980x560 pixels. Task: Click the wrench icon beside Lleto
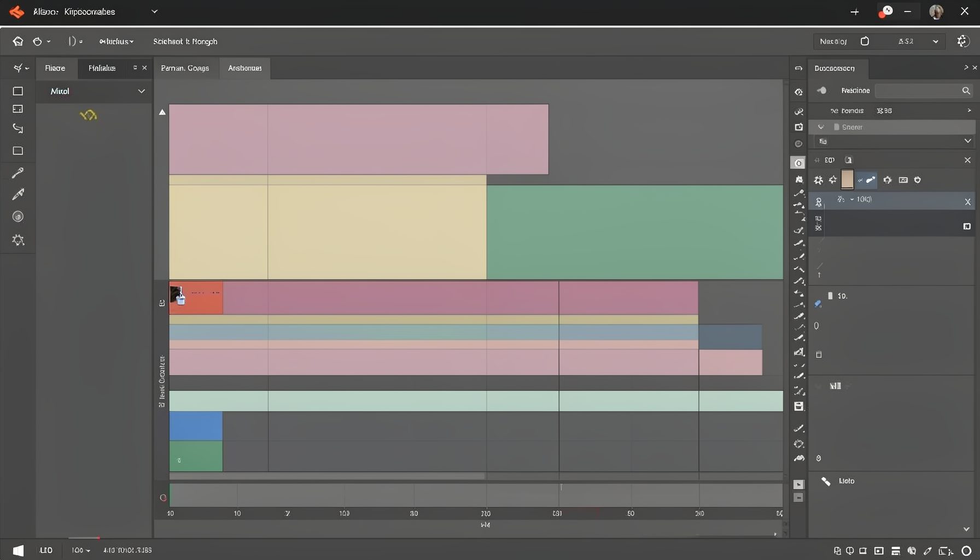tap(826, 481)
